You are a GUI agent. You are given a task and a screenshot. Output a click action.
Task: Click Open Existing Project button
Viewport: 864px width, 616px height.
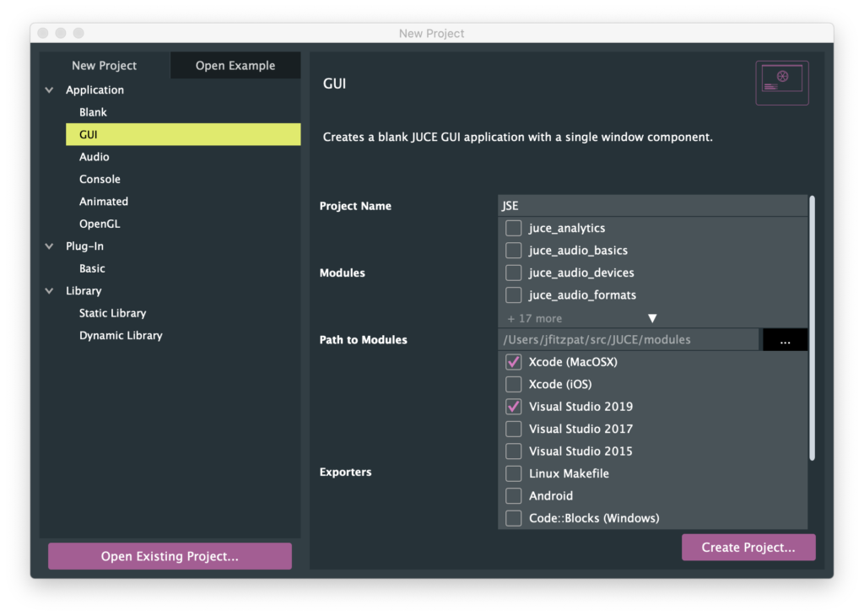[170, 556]
